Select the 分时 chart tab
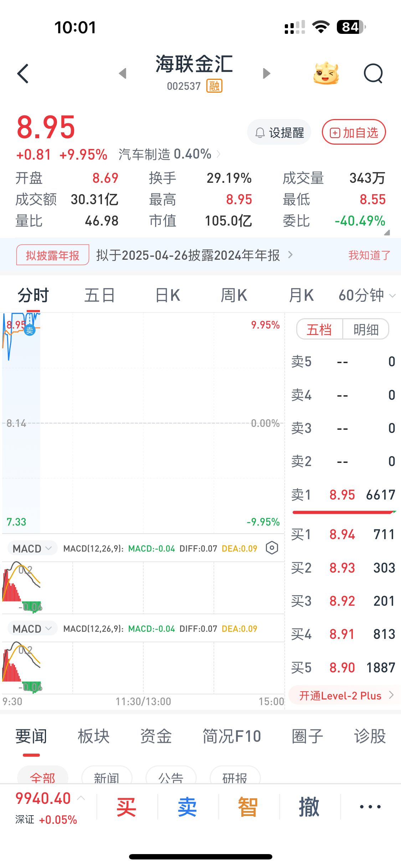Viewport: 401px width, 868px height. [33, 295]
